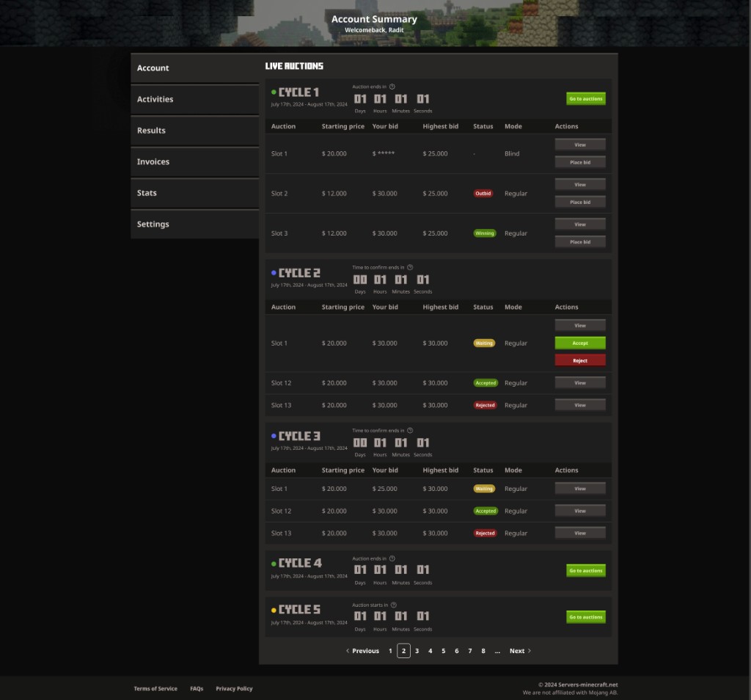View Cycle 3 Slot 13 auction
The height and width of the screenshot is (700, 751).
click(580, 533)
